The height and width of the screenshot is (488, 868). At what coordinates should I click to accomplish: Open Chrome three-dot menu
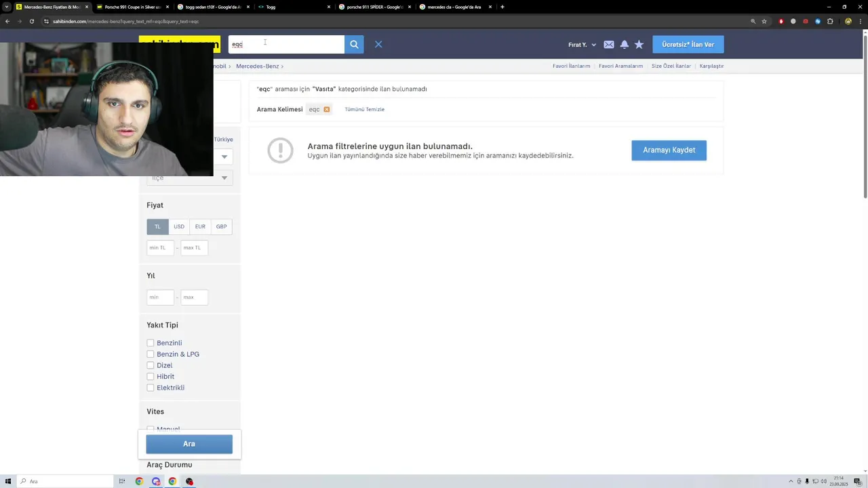click(x=861, y=21)
